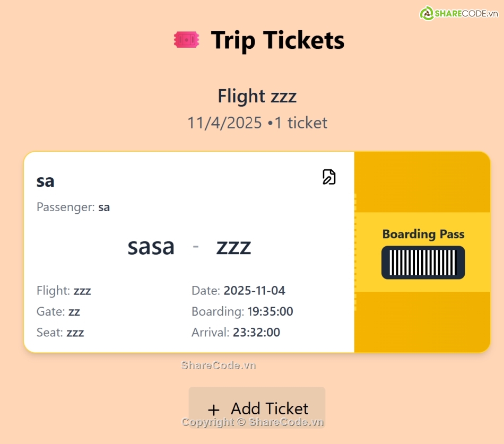Image resolution: width=504 pixels, height=444 pixels.
Task: Click the destination city "zzz" in route
Action: pos(233,247)
